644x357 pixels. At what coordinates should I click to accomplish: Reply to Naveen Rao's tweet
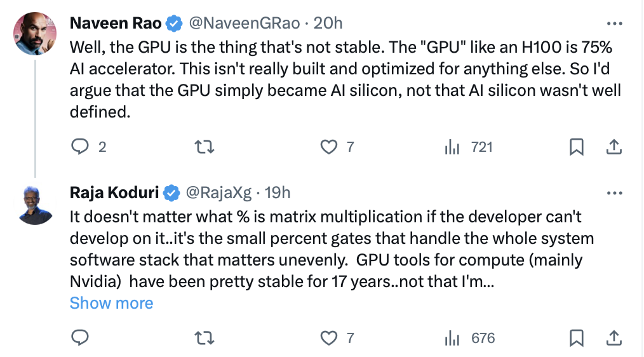79,147
